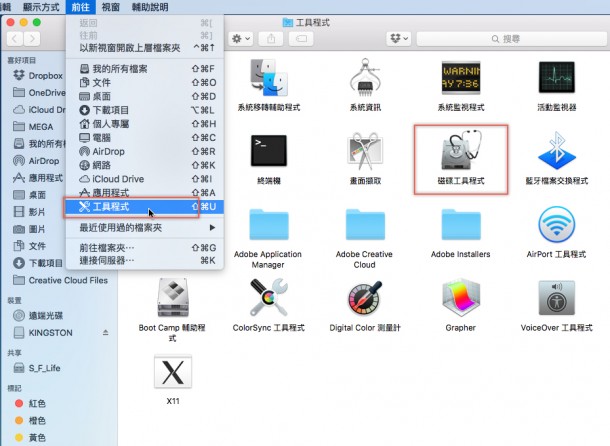Open the Console (系統監視程式) app icon
This screenshot has width=610, height=446.
(461, 78)
